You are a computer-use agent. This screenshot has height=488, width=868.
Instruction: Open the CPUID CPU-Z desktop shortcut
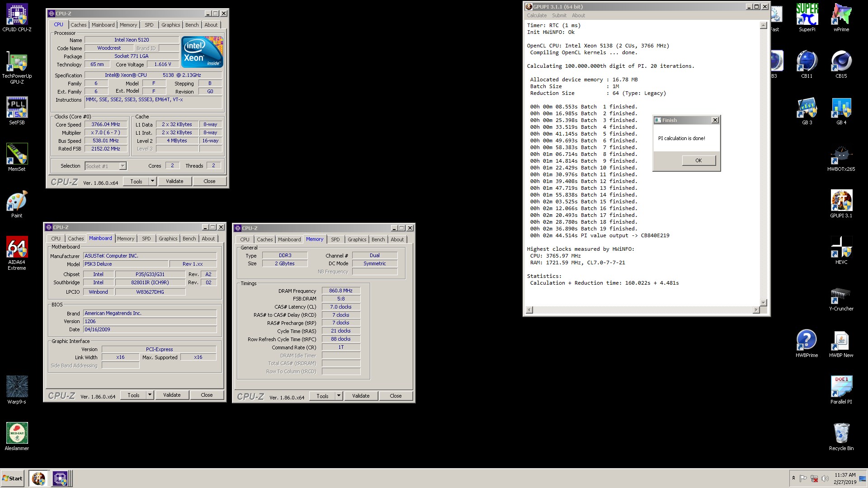click(x=17, y=18)
